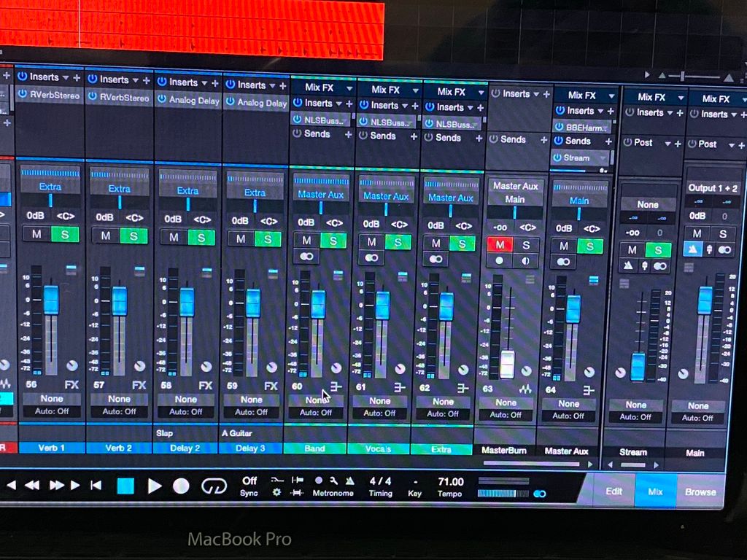Select the Delay 3 channel name label

[x=250, y=448]
